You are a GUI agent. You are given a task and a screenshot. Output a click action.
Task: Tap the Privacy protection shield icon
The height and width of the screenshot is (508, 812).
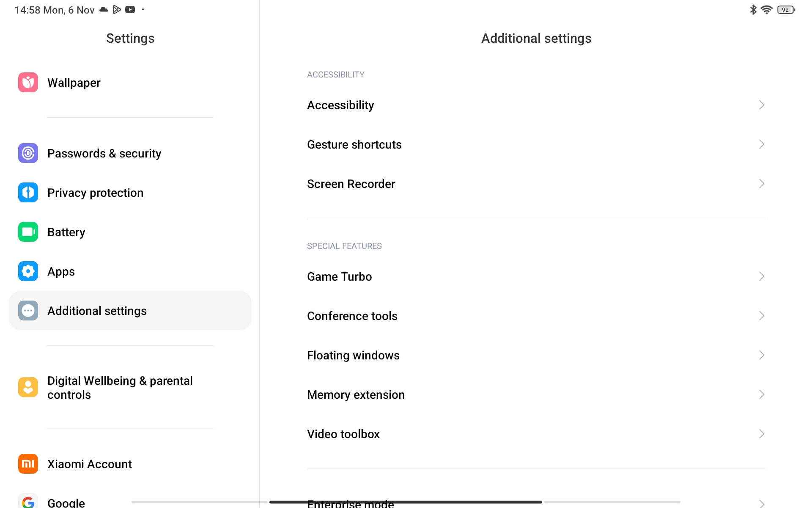click(x=28, y=193)
